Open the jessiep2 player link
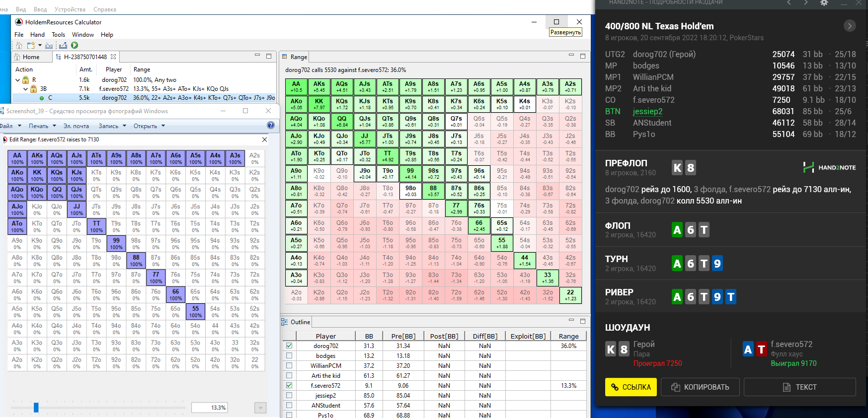Image resolution: width=868 pixels, height=418 pixels. 647,111
